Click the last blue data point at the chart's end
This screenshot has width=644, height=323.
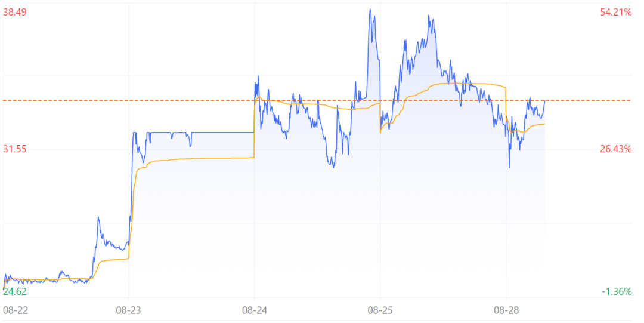click(544, 101)
